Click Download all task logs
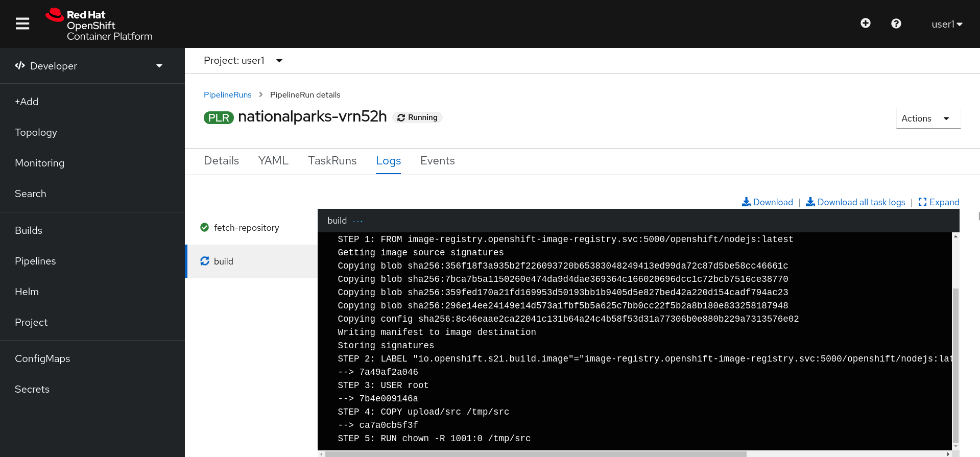 [x=855, y=202]
